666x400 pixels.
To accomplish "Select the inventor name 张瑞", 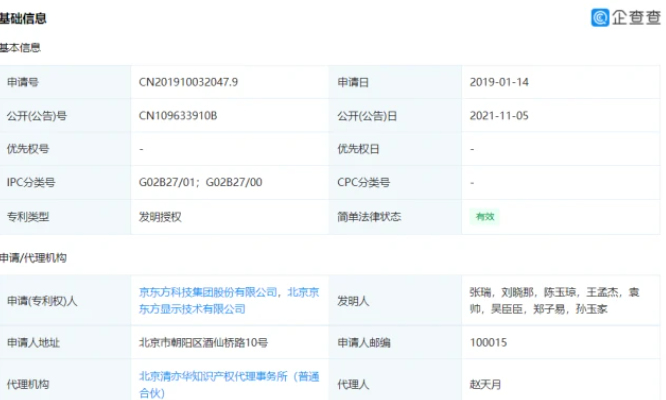I will [480, 292].
